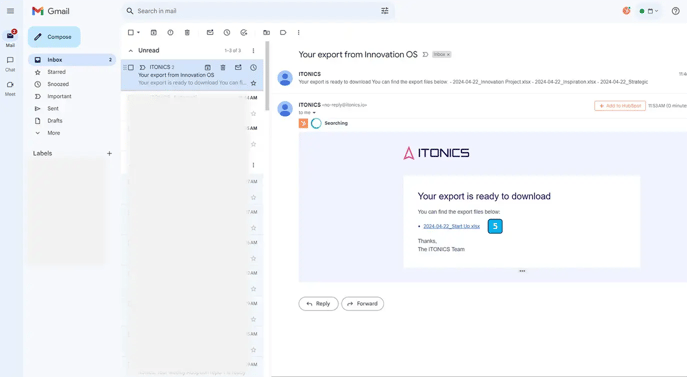The height and width of the screenshot is (377, 687).
Task: Open the Meet section in the sidebar
Action: 10,88
